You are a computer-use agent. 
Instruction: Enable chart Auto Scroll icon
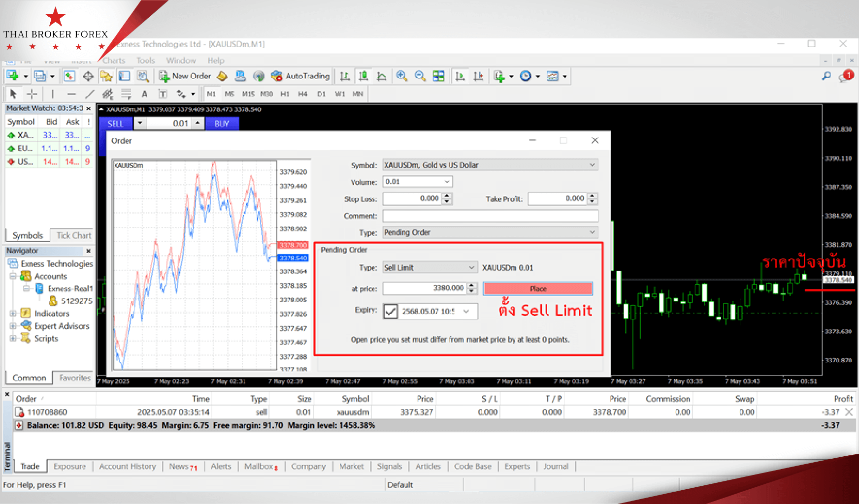[x=460, y=76]
